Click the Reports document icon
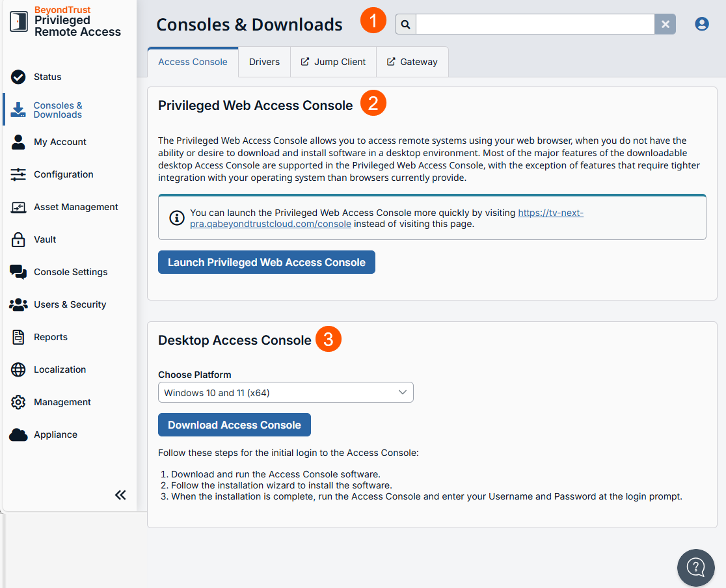This screenshot has height=588, width=726. click(x=18, y=337)
